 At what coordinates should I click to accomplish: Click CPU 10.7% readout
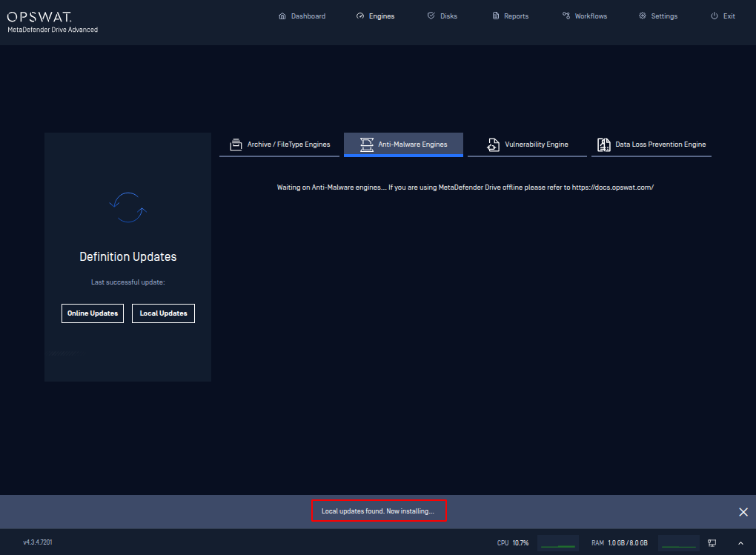[512, 543]
